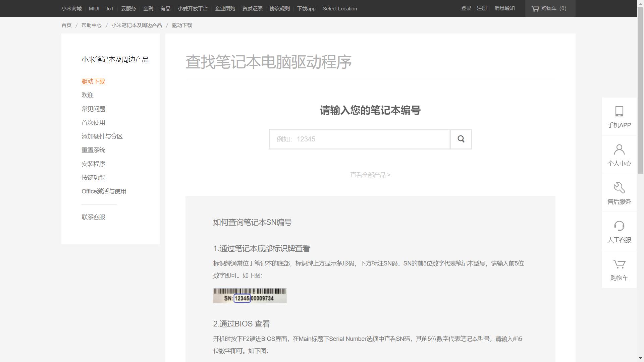Open the 下载app menu entry
Screen dimensions: 644x362
(x=306, y=8)
